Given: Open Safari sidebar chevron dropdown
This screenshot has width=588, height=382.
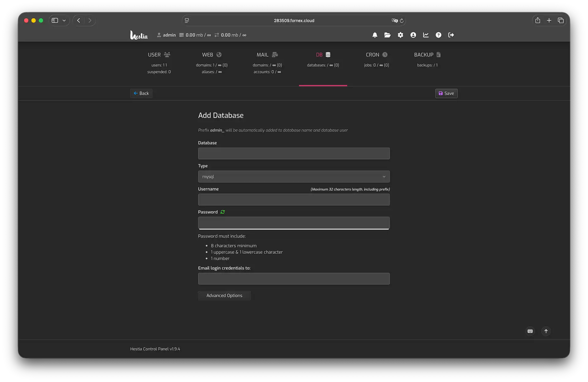Looking at the screenshot, I should 64,21.
